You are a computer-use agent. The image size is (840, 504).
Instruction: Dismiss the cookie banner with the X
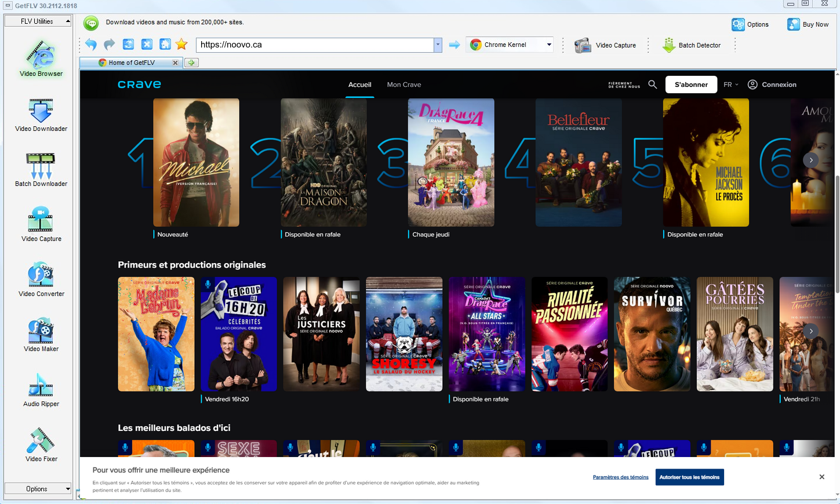(x=821, y=477)
